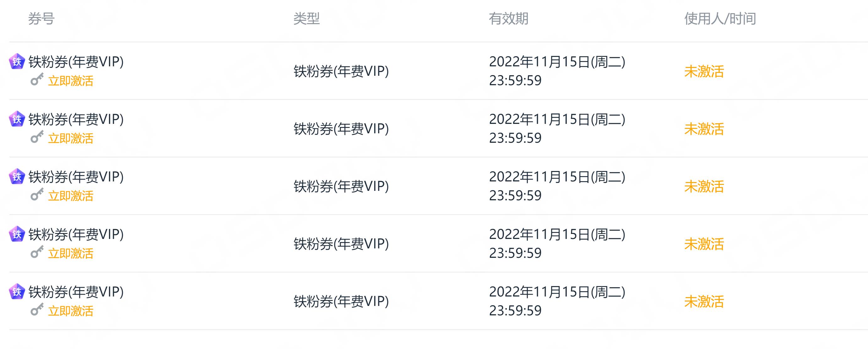Click the purple badge icon of fourth coupon
Viewport: 868px width, 349px height.
pyautogui.click(x=17, y=234)
